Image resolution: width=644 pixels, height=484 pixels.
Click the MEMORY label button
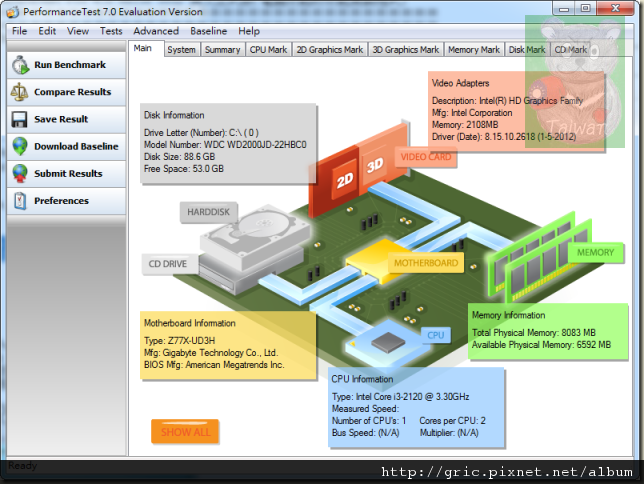pyautogui.click(x=595, y=252)
